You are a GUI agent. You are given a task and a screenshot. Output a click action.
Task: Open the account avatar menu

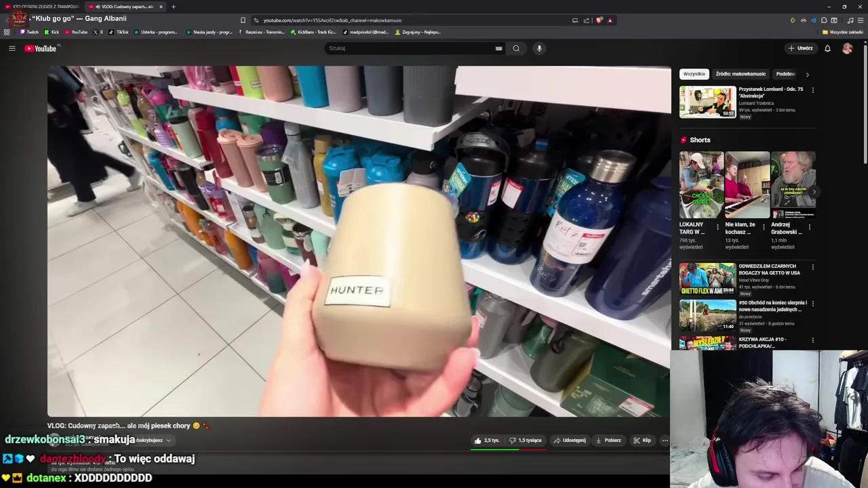click(x=847, y=48)
